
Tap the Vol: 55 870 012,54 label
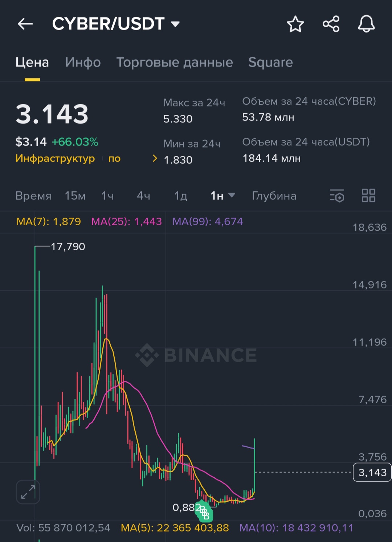tap(63, 528)
